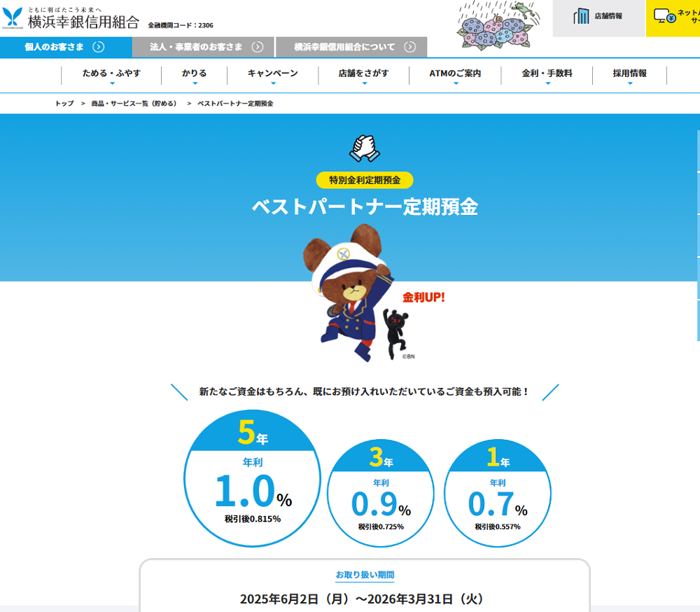The height and width of the screenshot is (612, 700).
Task: Select the 横浜幸銀信用組合について tab
Action: (351, 47)
